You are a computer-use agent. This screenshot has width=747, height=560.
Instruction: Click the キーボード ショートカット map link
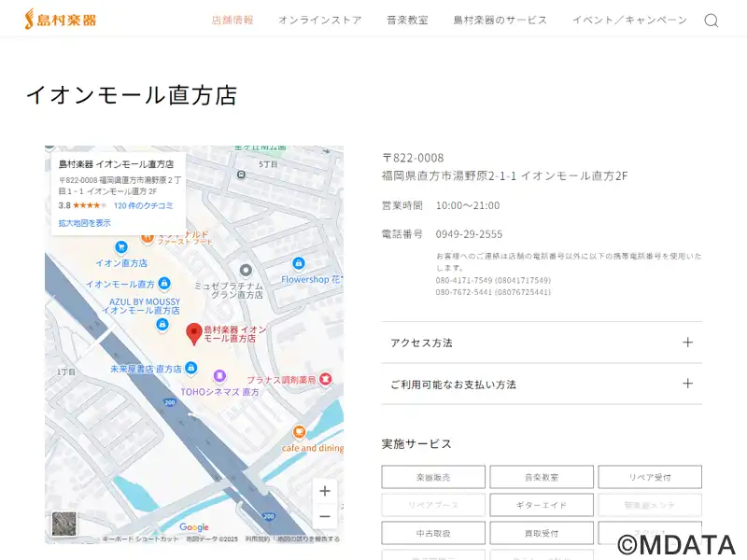pyautogui.click(x=141, y=539)
